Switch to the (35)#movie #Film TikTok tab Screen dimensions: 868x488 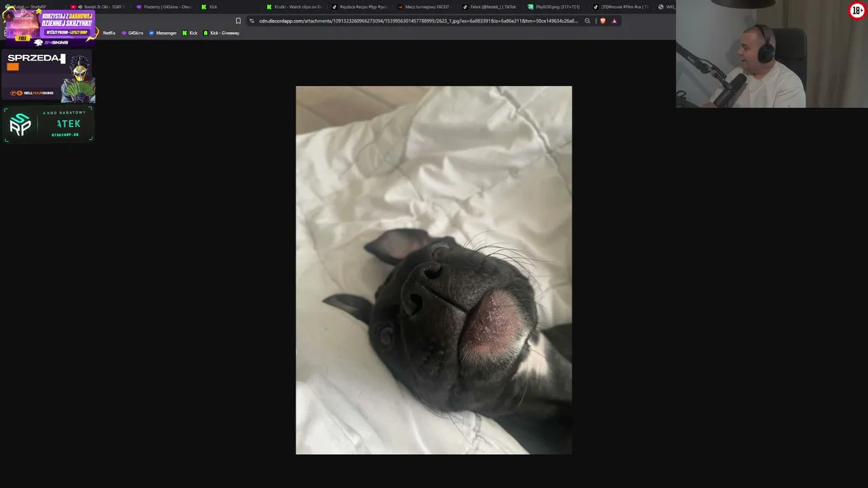coord(620,7)
